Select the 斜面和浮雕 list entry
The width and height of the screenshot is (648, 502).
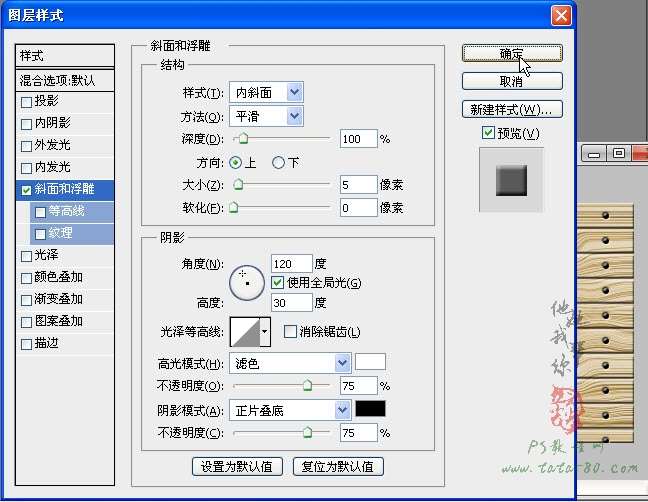(x=65, y=189)
